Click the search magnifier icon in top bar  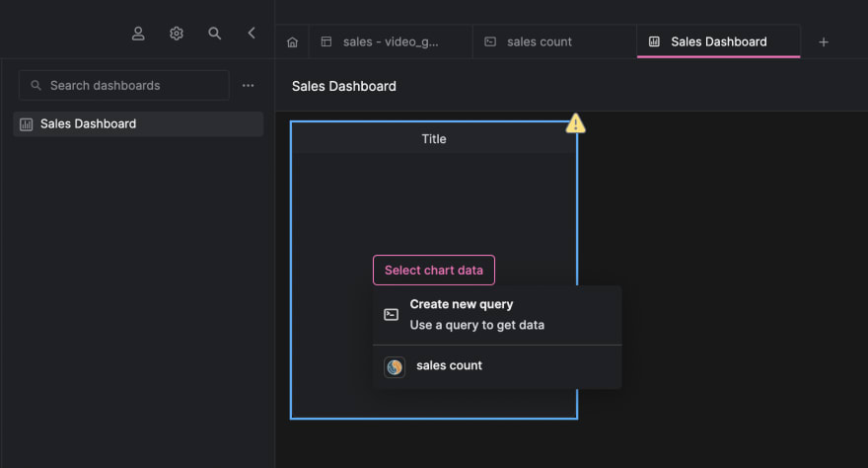214,34
